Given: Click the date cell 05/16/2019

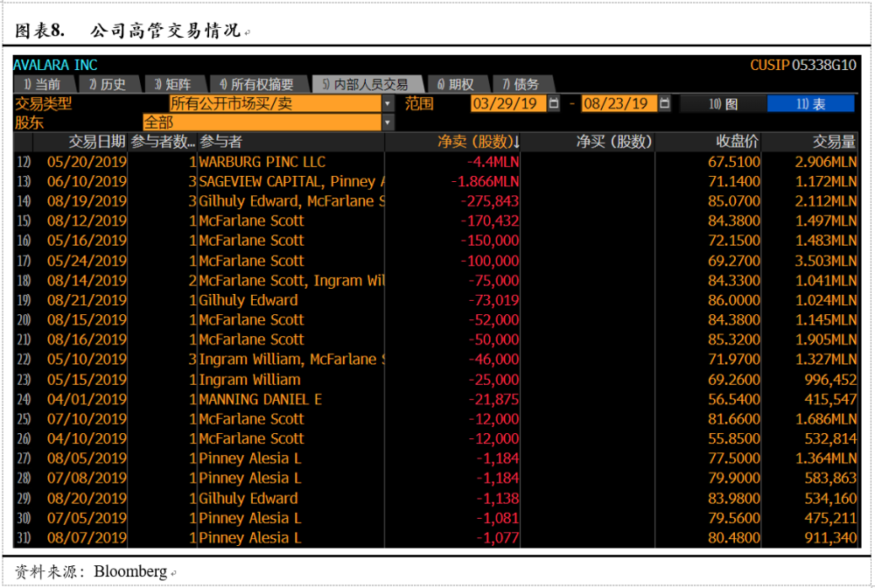Looking at the screenshot, I should click(87, 241).
